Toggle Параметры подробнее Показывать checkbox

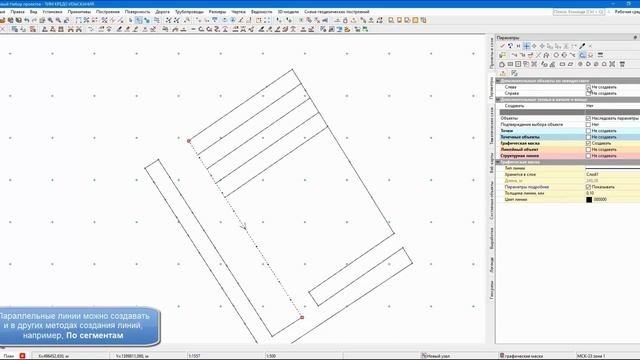click(x=588, y=187)
